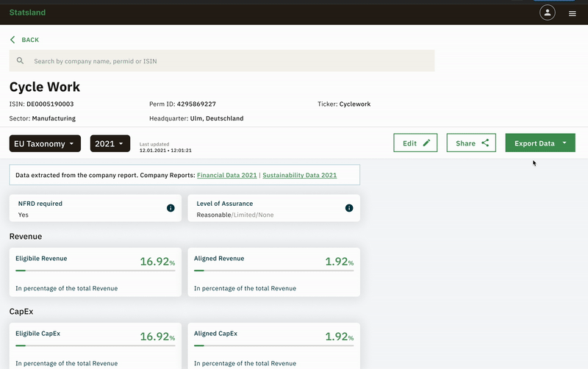Click the BACK link
The height and width of the screenshot is (369, 588).
(30, 40)
